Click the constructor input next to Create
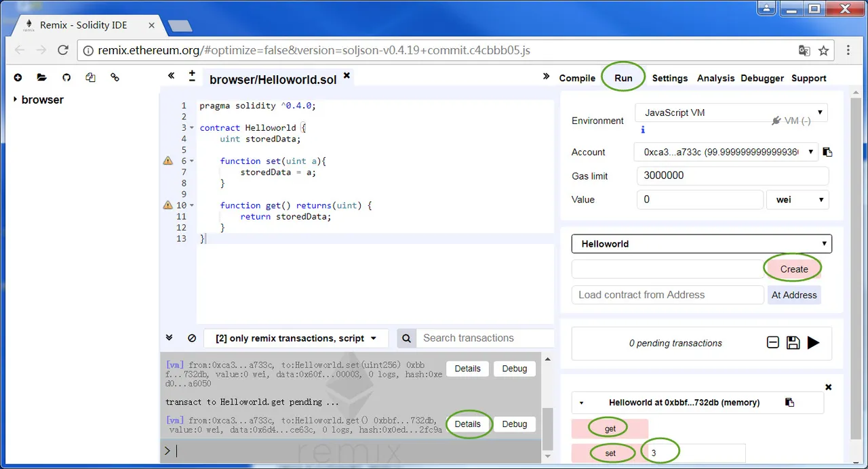 pos(668,269)
